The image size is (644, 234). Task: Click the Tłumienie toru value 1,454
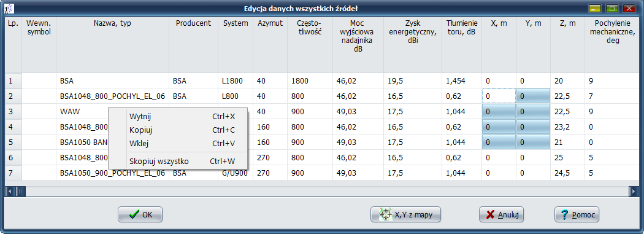tap(462, 81)
